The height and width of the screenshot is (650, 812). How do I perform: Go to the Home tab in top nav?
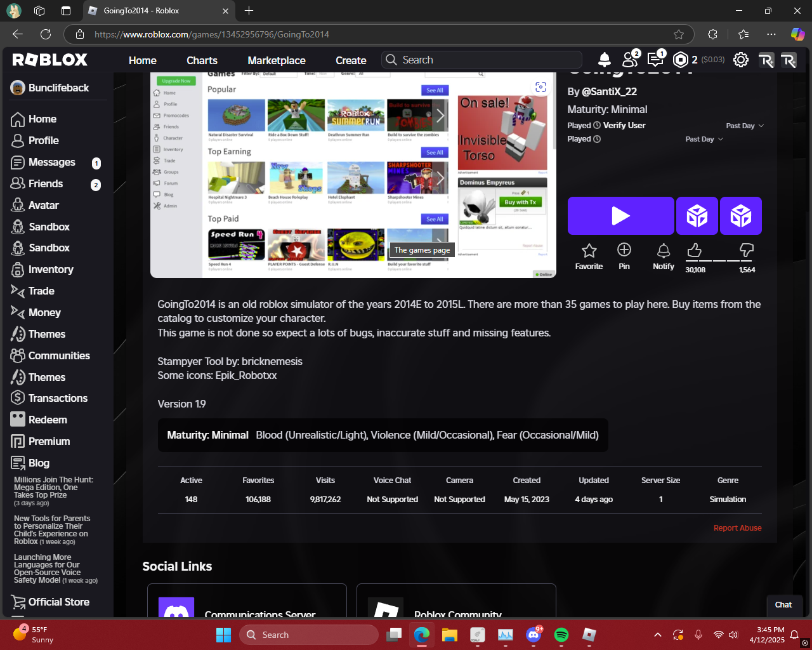pyautogui.click(x=142, y=60)
